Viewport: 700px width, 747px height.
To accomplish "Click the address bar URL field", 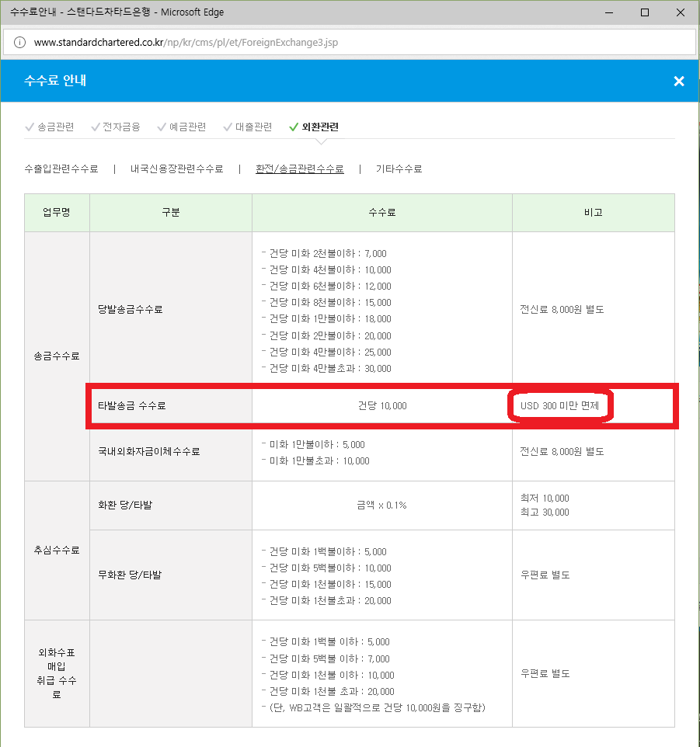I will click(350, 43).
